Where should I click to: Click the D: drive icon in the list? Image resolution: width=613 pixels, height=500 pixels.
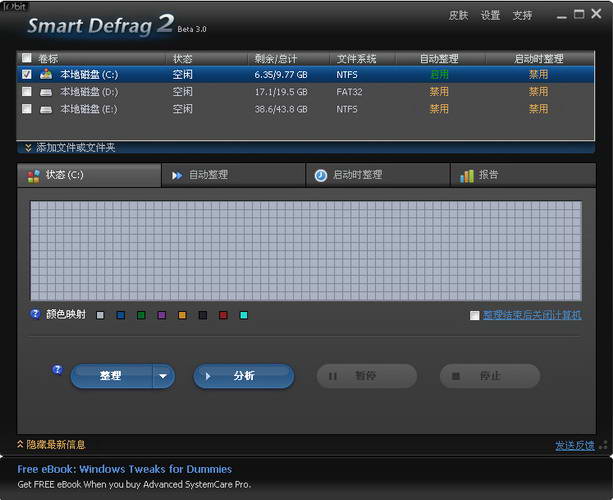[x=46, y=92]
